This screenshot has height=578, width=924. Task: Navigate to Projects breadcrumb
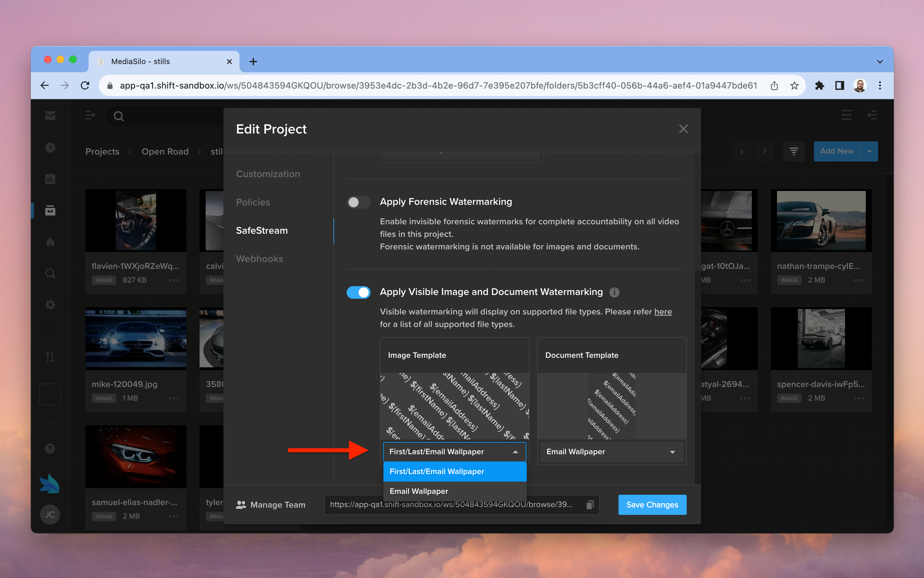click(102, 151)
